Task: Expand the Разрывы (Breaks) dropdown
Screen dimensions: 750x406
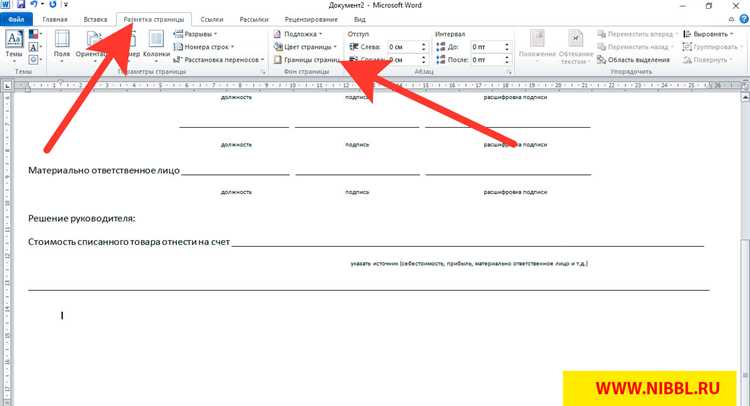Action: 195,34
